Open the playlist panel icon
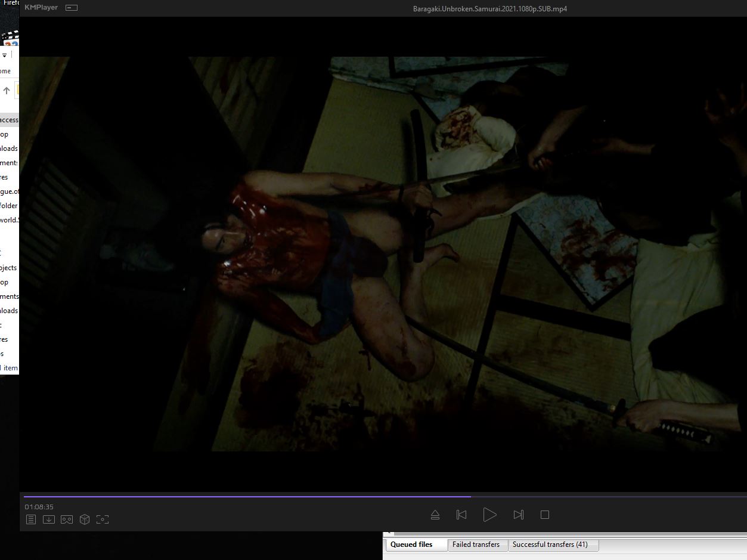 [31, 519]
